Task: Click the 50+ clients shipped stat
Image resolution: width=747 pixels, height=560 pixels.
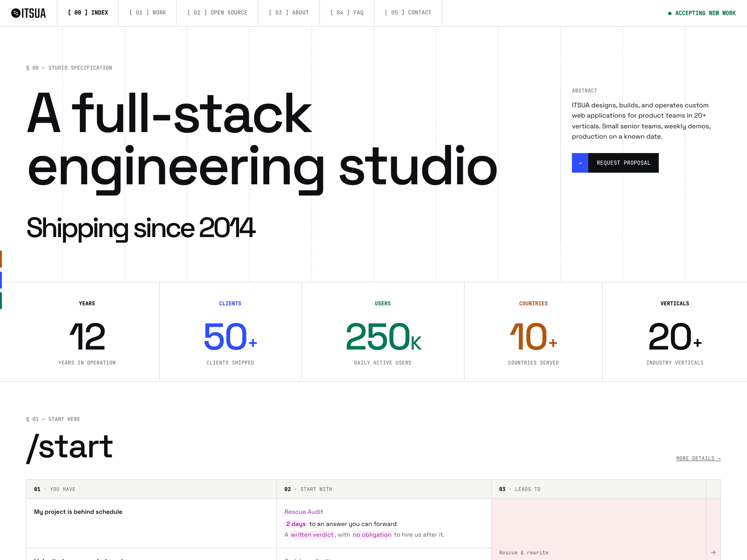Action: pyautogui.click(x=231, y=332)
